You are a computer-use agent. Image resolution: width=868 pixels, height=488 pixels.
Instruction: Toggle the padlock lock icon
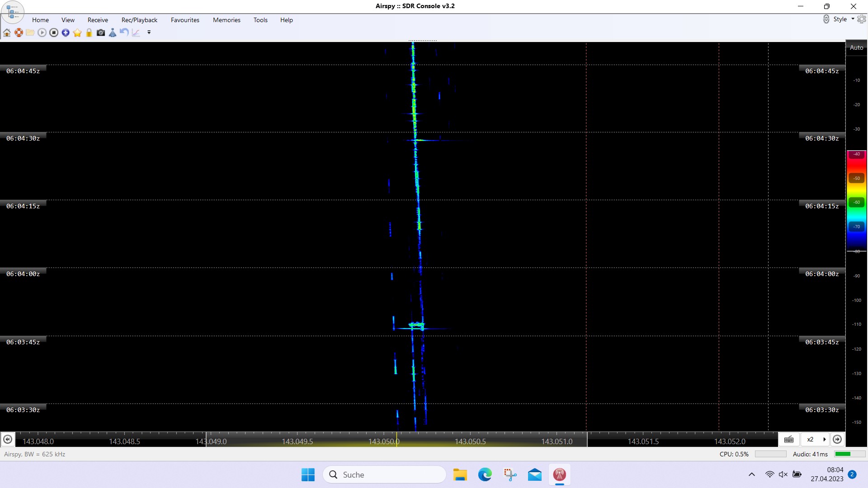89,33
